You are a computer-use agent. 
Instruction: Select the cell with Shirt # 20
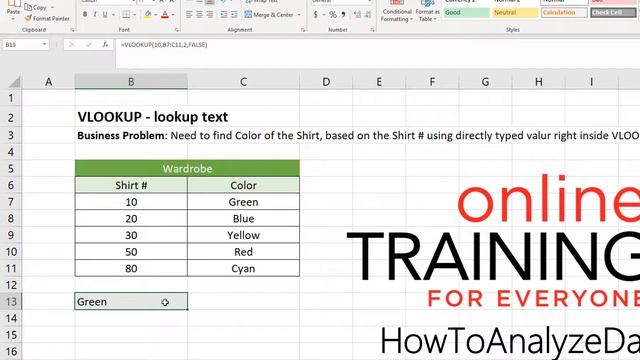point(131,219)
